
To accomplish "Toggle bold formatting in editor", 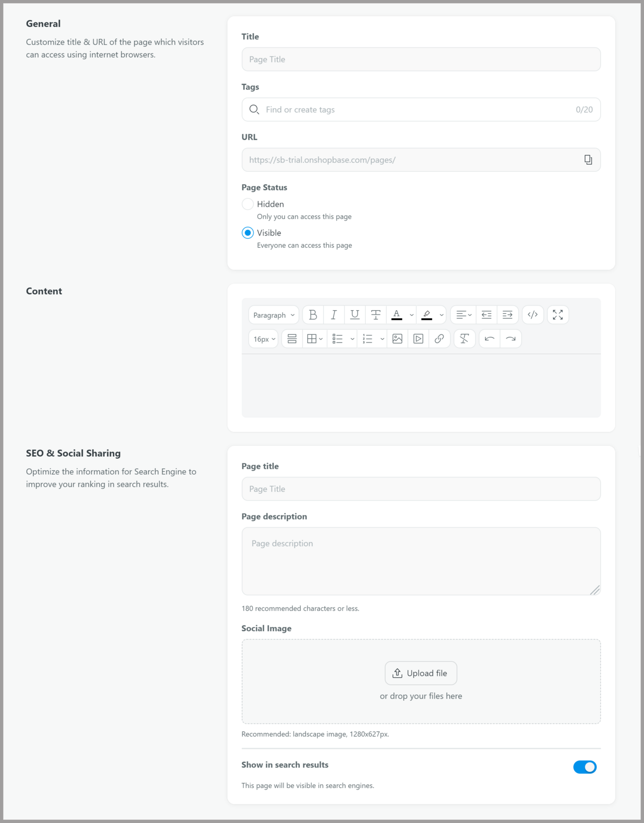I will point(313,315).
